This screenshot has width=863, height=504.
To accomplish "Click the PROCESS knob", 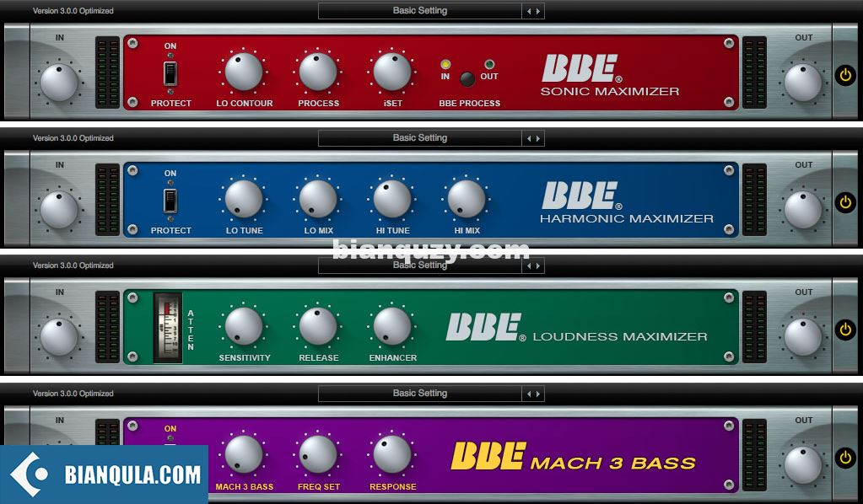I will (318, 72).
